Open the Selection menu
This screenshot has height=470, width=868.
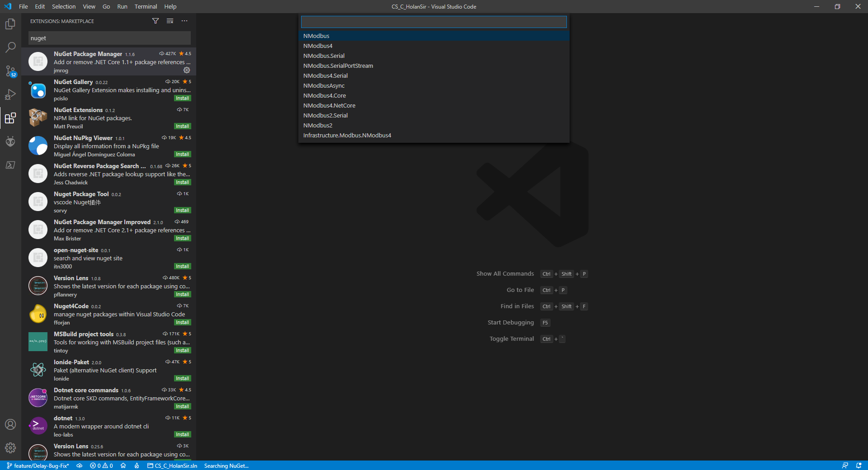point(63,6)
